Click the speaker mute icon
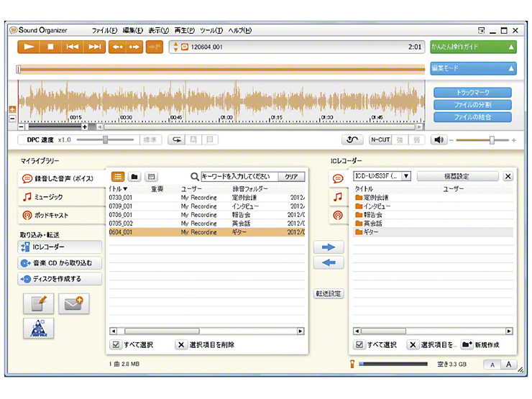 (440, 140)
